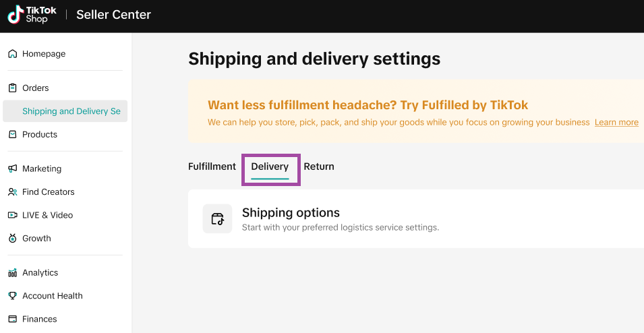Viewport: 644px width, 333px height.
Task: Click the TikTok Shop logo
Action: (x=32, y=15)
